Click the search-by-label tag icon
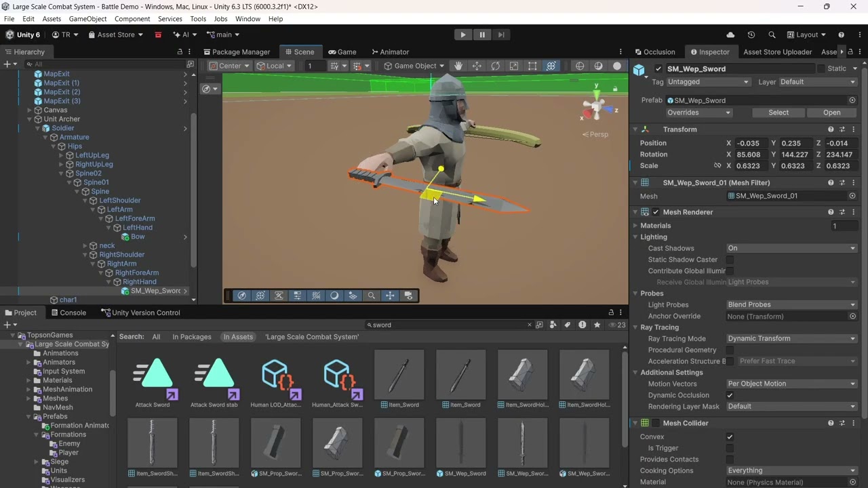 [x=568, y=325]
